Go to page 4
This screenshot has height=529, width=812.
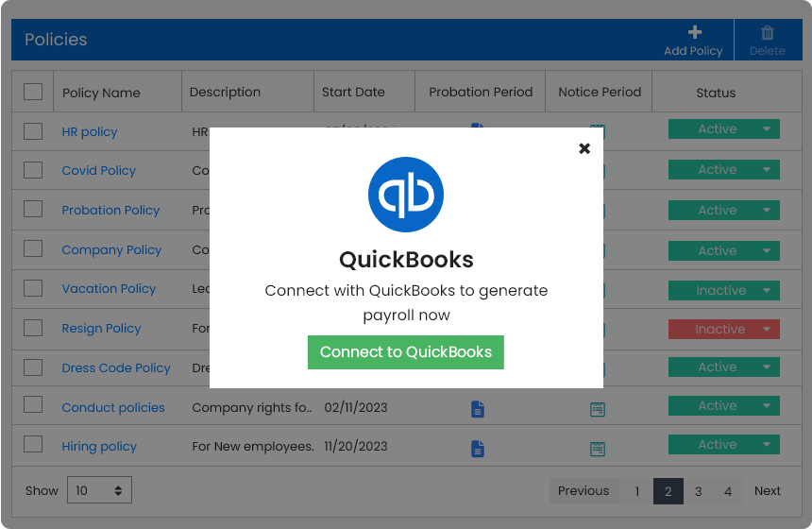728,491
